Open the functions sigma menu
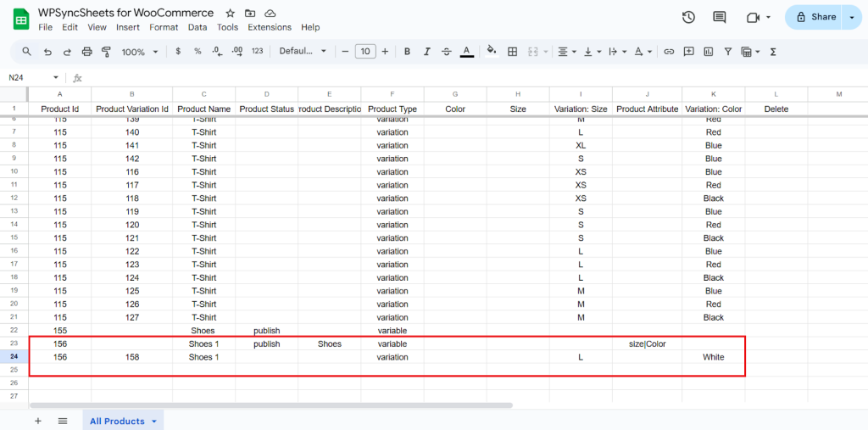Image resolution: width=868 pixels, height=430 pixels. click(773, 52)
